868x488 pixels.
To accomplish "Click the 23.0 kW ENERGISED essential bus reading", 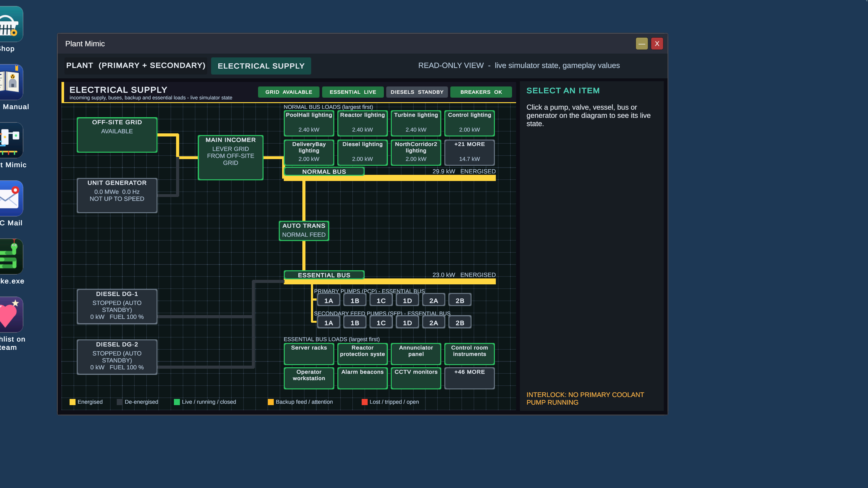I will (464, 275).
